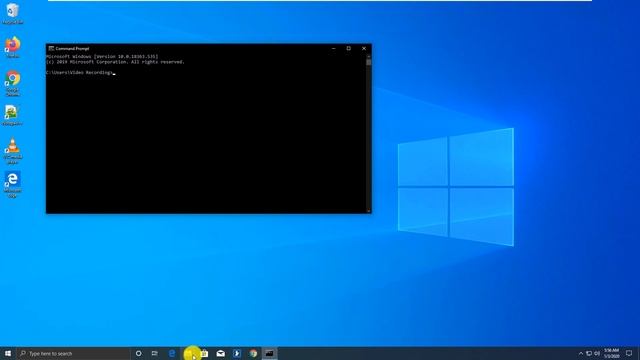The width and height of the screenshot is (640, 360).
Task: Open File Explorer from the taskbar
Action: click(189, 353)
